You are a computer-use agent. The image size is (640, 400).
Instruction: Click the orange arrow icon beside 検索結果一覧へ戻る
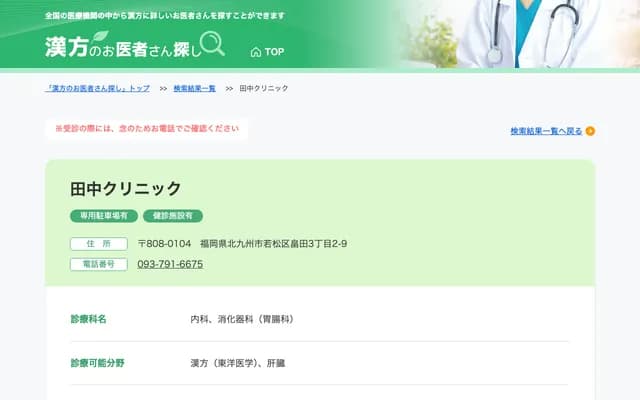590,131
